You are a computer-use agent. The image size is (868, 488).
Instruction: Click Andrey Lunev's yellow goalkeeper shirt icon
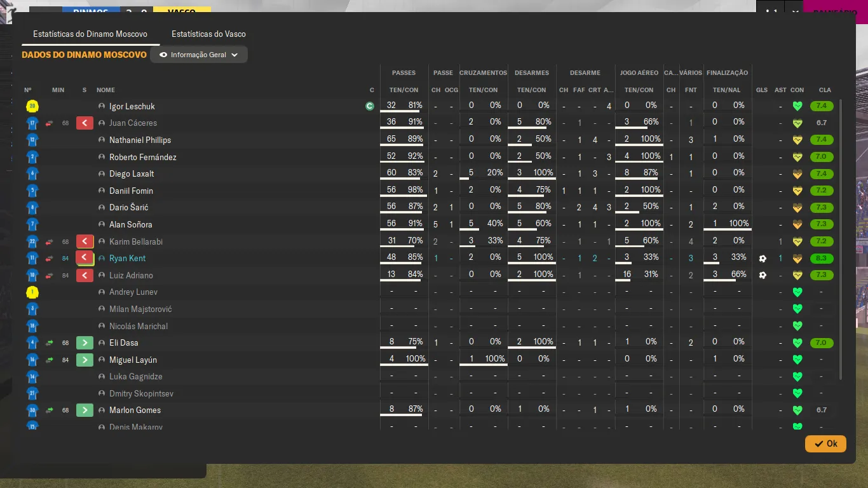(32, 292)
